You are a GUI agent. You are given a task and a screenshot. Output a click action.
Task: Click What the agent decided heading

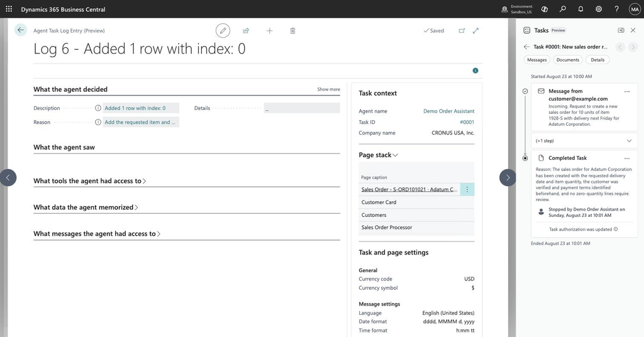pyautogui.click(x=70, y=89)
